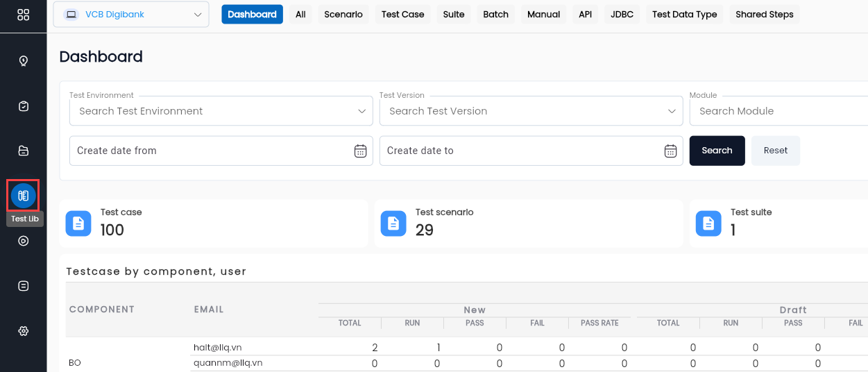Click the Test case count 100
The image size is (868, 372).
pyautogui.click(x=112, y=230)
